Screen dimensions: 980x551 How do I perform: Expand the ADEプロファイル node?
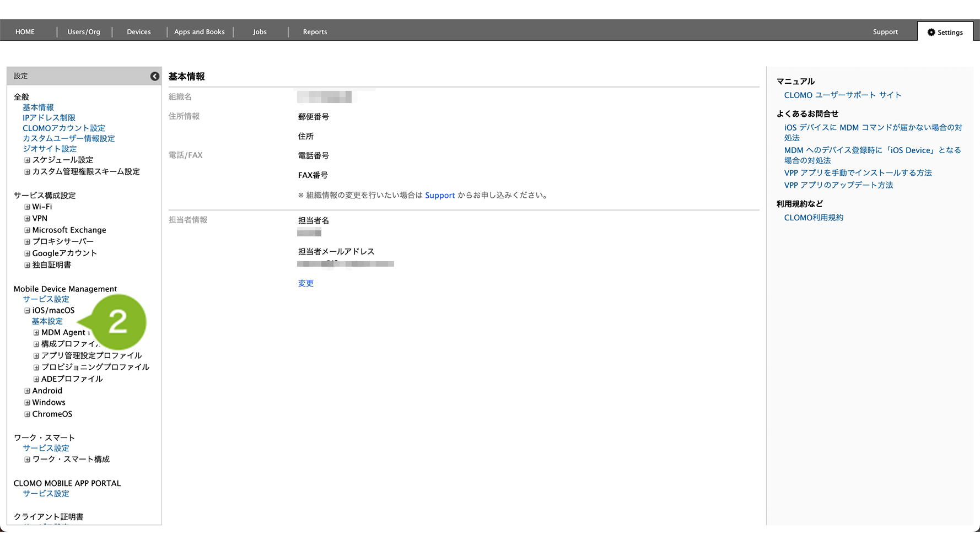36,379
